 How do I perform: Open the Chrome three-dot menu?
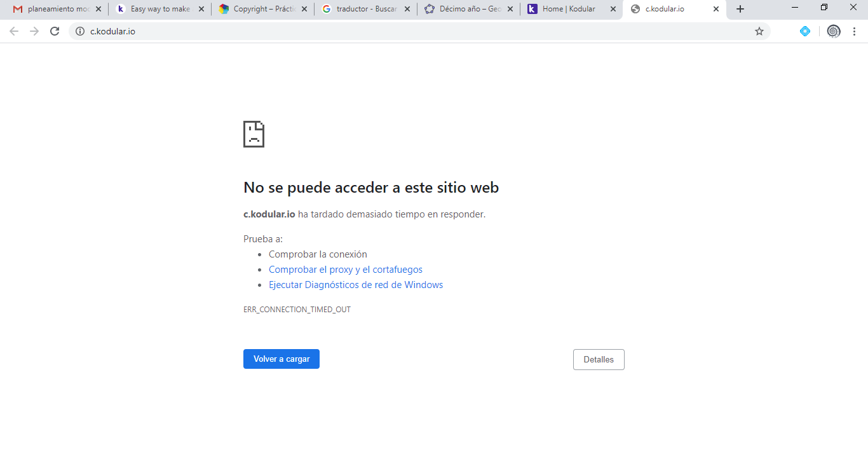tap(855, 31)
